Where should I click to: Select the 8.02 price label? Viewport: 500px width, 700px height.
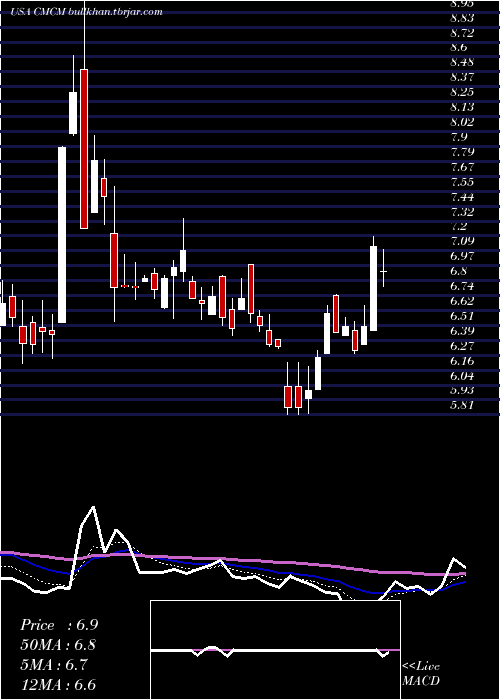[x=462, y=122]
